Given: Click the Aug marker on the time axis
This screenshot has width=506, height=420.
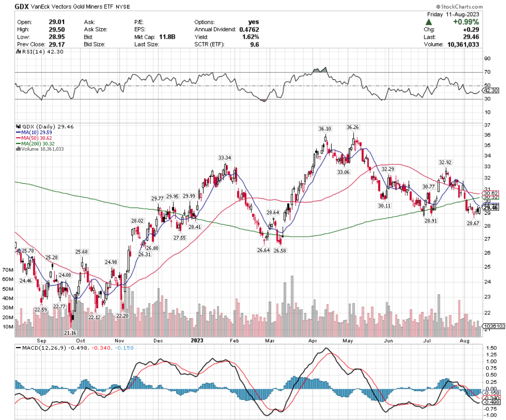Looking at the screenshot, I should pos(464,341).
